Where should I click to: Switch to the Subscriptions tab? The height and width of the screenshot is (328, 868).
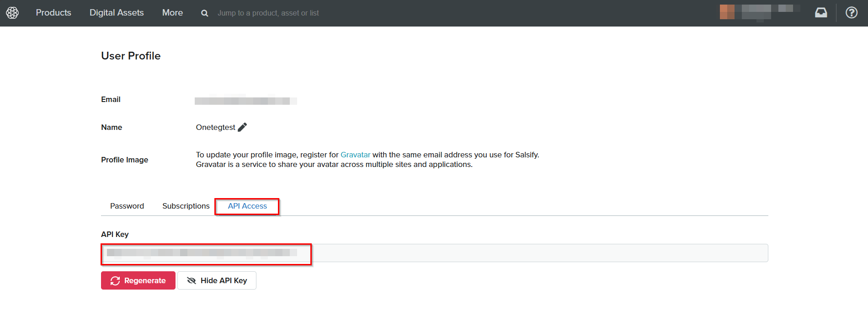(186, 206)
